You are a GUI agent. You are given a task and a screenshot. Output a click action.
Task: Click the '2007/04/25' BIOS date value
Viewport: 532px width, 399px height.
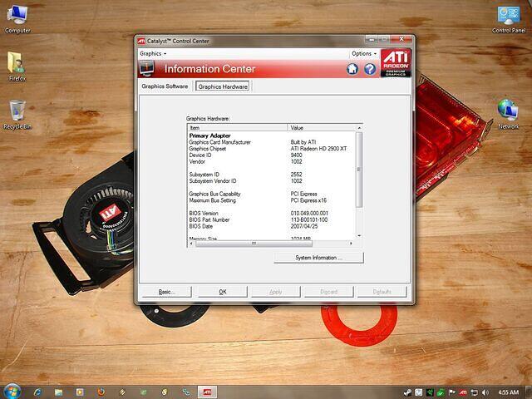(304, 226)
